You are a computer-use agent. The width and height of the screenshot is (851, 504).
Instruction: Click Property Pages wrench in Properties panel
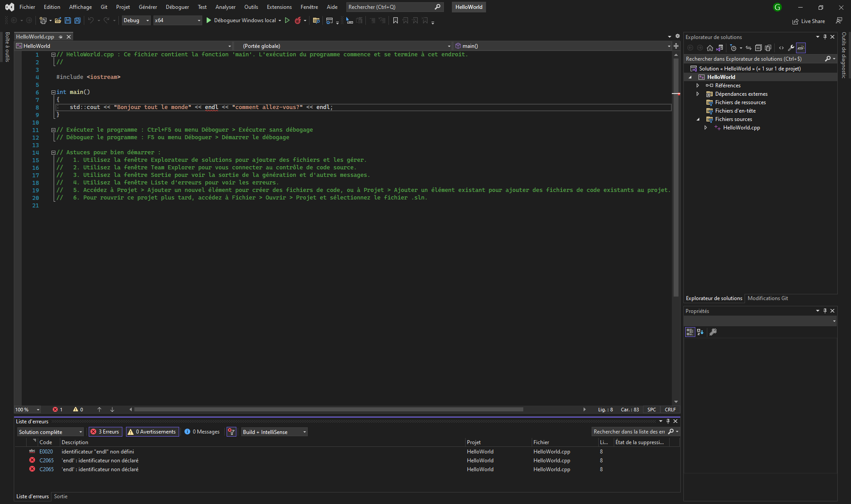pyautogui.click(x=713, y=332)
